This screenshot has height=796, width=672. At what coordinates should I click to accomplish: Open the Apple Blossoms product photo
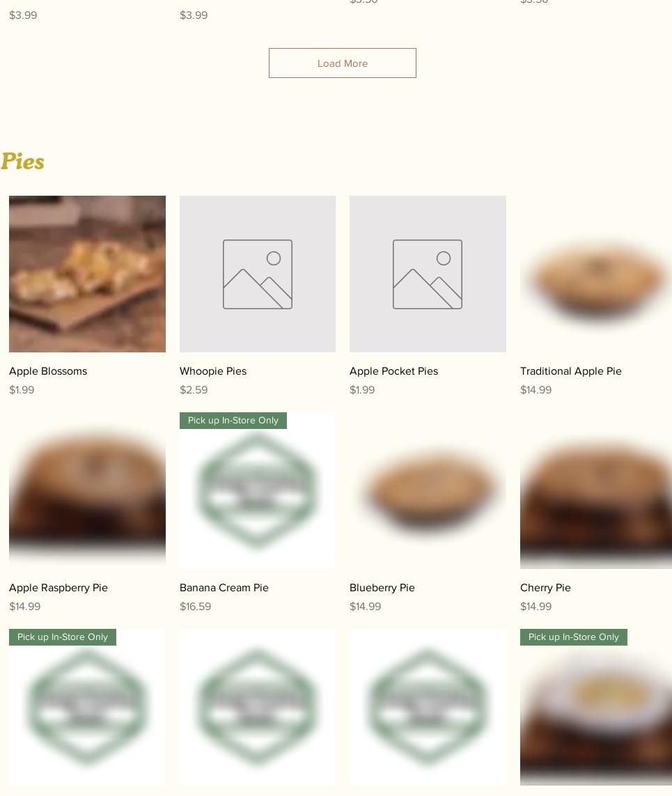87,274
